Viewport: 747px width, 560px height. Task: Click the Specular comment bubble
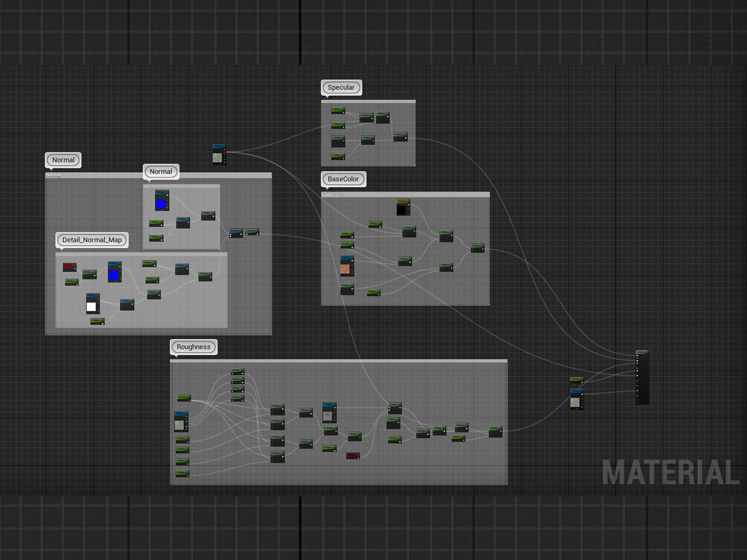(x=341, y=87)
